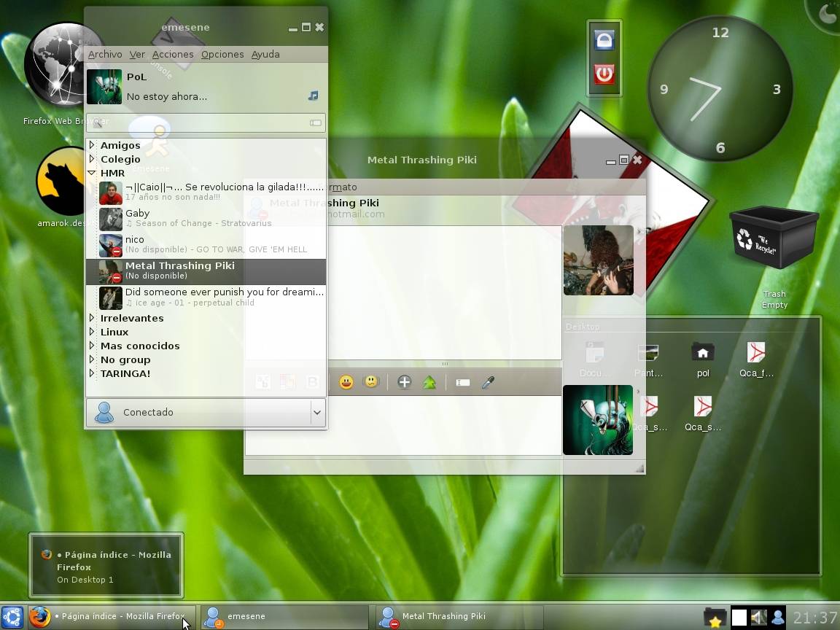Select contact Metal Thrashing Piki

[x=206, y=271]
